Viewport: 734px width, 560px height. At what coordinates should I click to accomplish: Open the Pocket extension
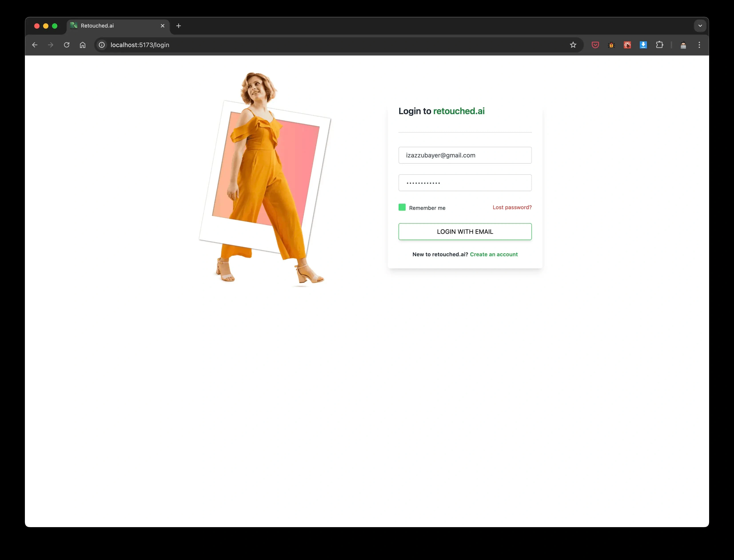[x=595, y=45]
